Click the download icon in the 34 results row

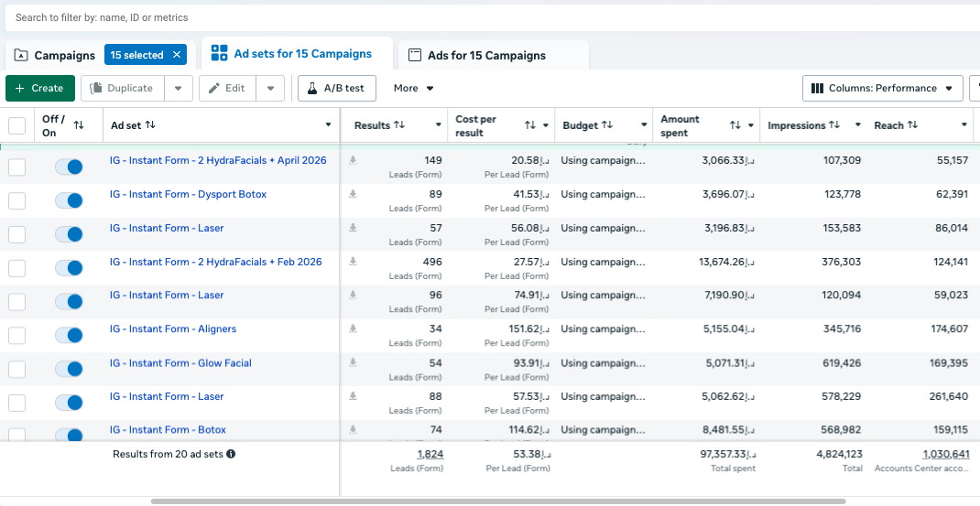(x=354, y=328)
